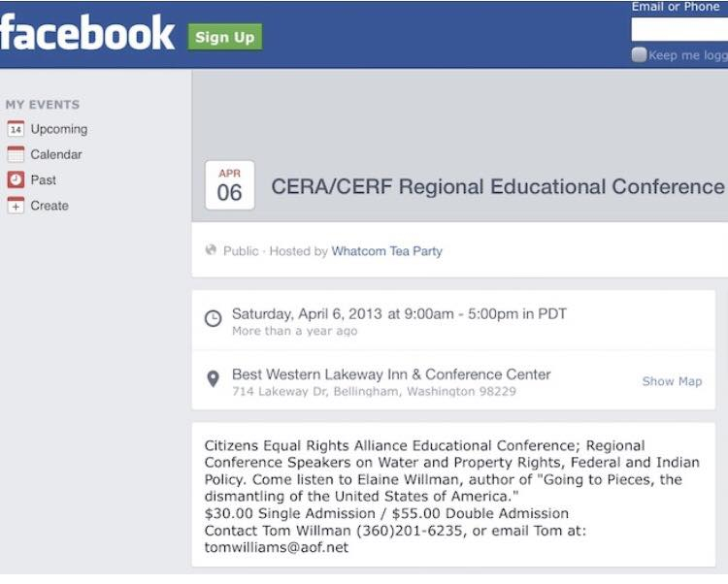Click the Upcoming events calendar icon
This screenshot has height=584, width=728.
(16, 129)
